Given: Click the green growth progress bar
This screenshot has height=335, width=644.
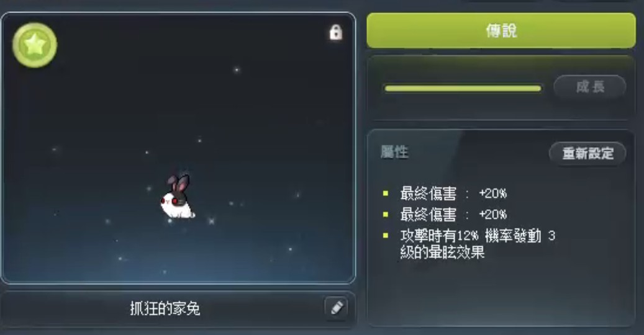Looking at the screenshot, I should click(x=463, y=88).
